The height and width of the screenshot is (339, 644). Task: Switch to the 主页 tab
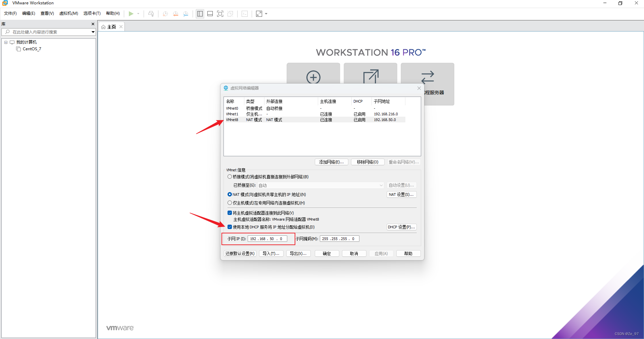click(111, 27)
